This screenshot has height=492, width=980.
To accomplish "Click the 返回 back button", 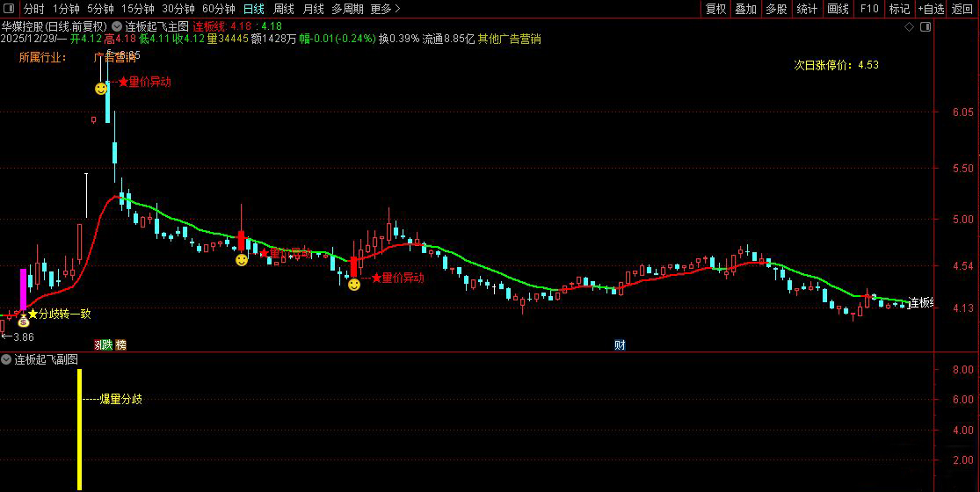I will pos(962,9).
